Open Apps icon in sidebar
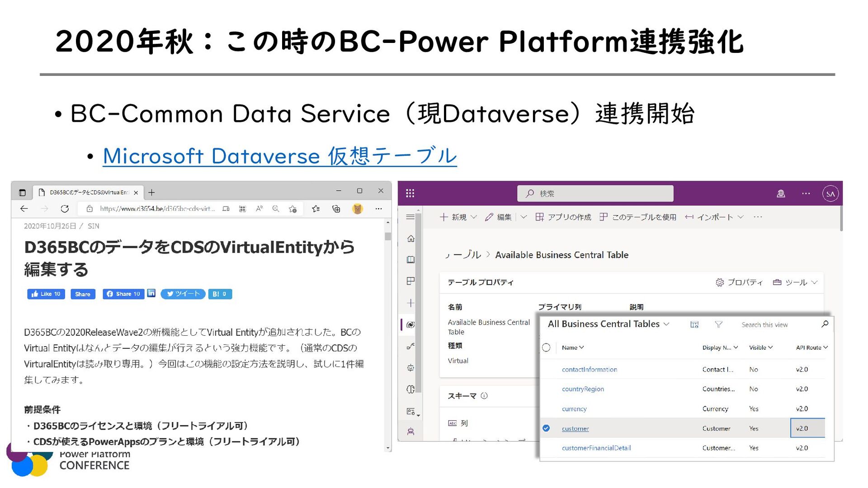This screenshot has width=868, height=488. pos(410,281)
